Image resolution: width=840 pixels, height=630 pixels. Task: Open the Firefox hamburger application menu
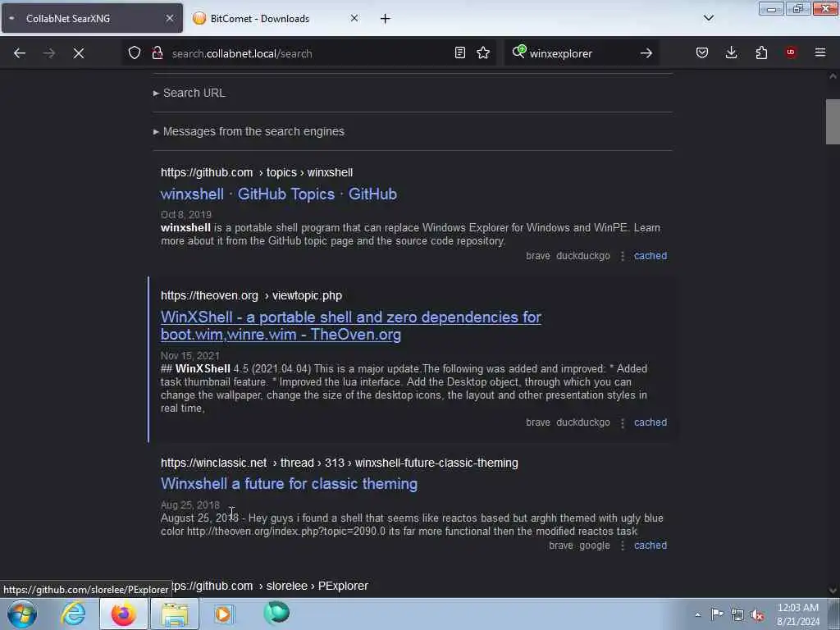tap(820, 52)
